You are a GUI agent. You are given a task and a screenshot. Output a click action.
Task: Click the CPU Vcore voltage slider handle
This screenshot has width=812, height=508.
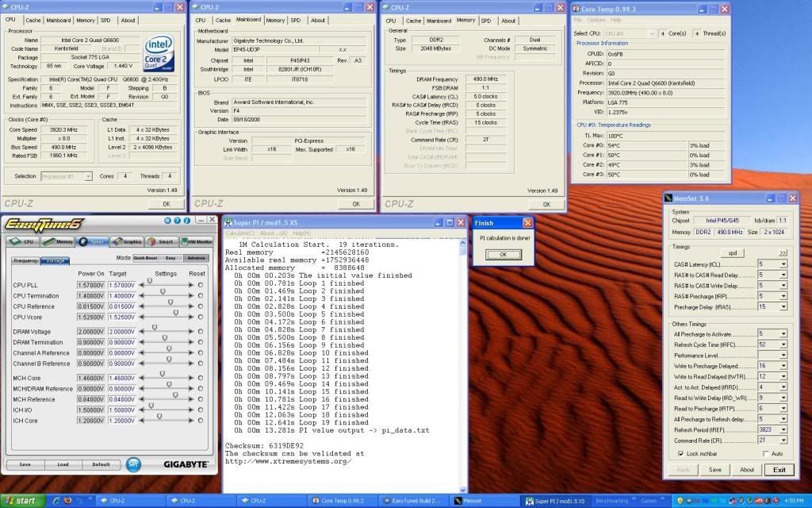176,313
